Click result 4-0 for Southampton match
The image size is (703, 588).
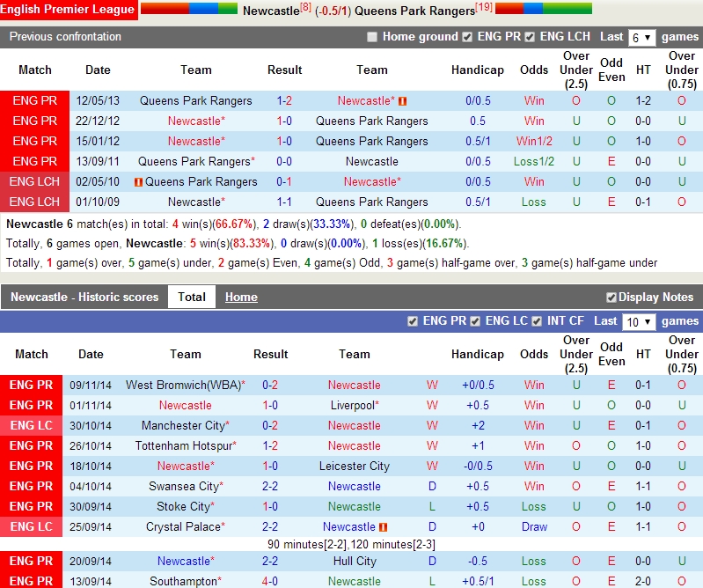tap(270, 581)
